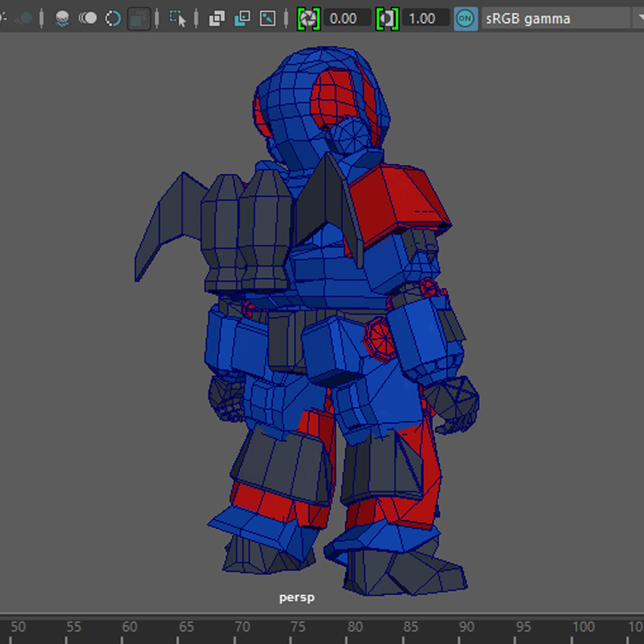Turn on X-Ray joints display

pos(268,18)
